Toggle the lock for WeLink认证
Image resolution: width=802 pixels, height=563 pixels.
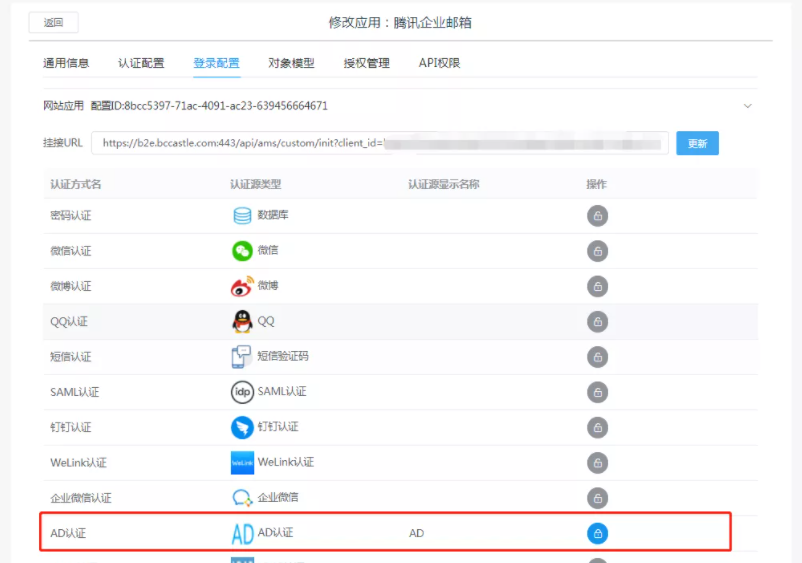pyautogui.click(x=597, y=463)
